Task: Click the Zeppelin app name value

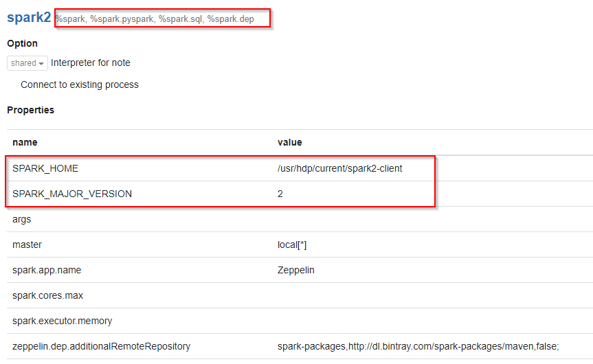Action: tap(295, 270)
